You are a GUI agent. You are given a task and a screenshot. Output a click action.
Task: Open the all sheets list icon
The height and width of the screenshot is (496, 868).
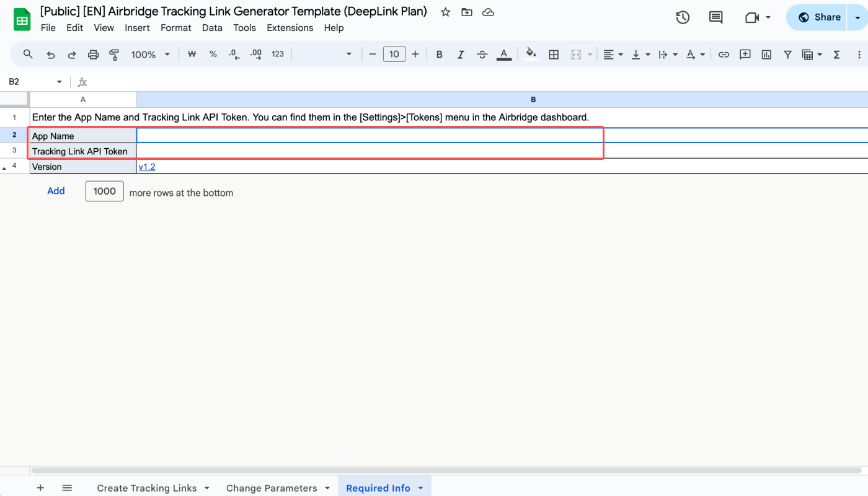[67, 488]
